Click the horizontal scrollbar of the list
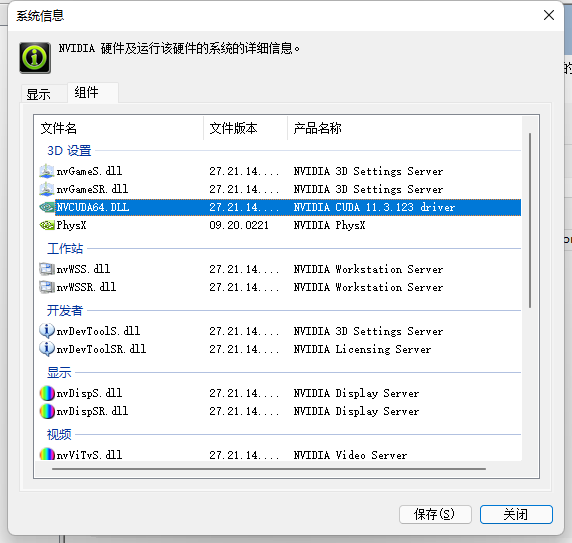This screenshot has height=543, width=572. [x=268, y=469]
